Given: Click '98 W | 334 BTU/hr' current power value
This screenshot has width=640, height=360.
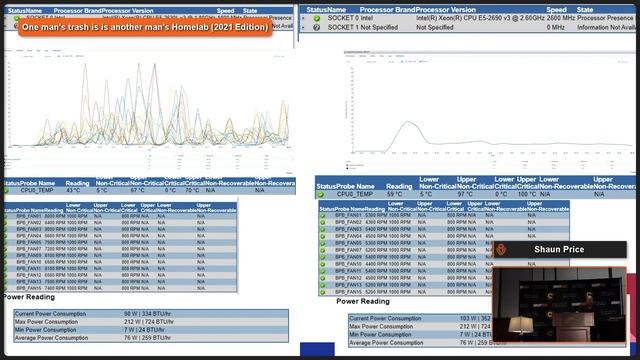Looking at the screenshot, I should coord(147,314).
